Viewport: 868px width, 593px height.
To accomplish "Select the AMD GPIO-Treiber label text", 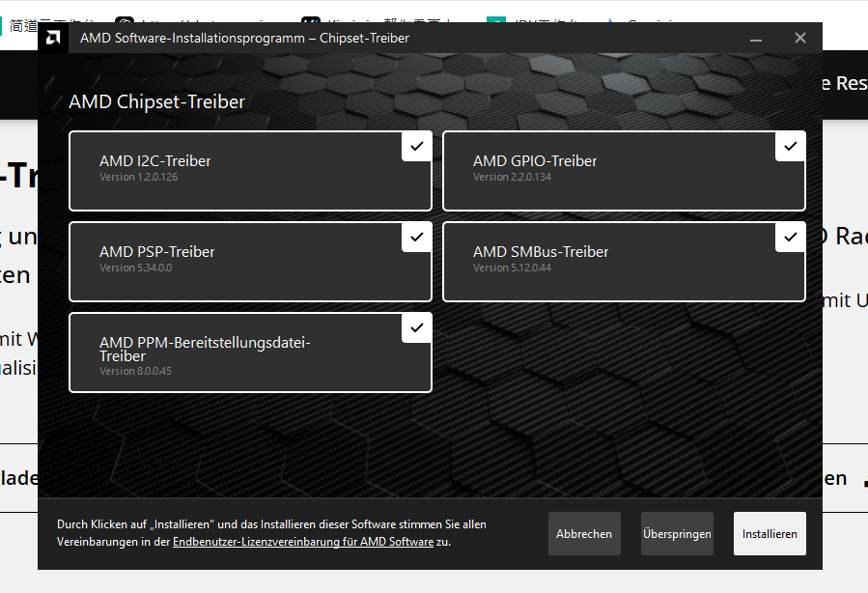I will (535, 161).
